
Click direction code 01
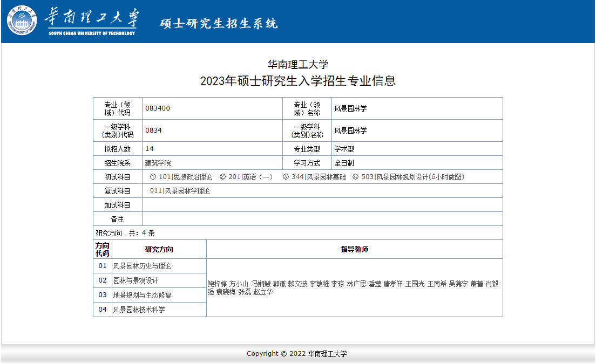pyautogui.click(x=102, y=266)
